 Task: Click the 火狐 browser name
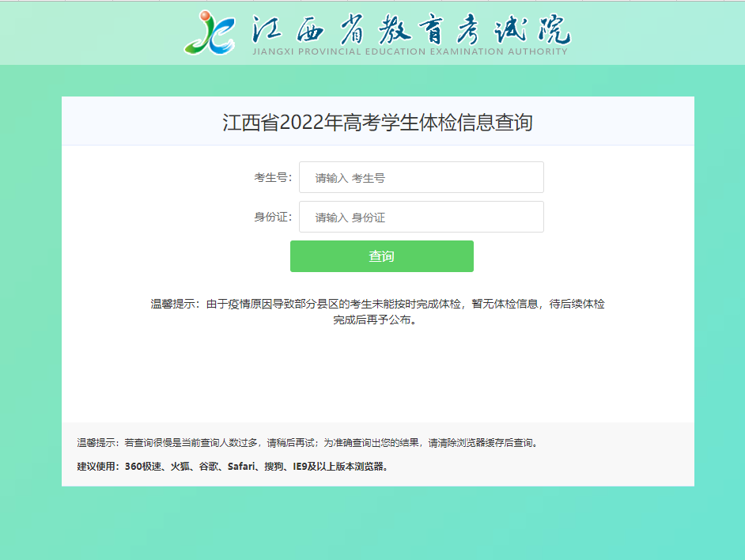click(x=180, y=467)
